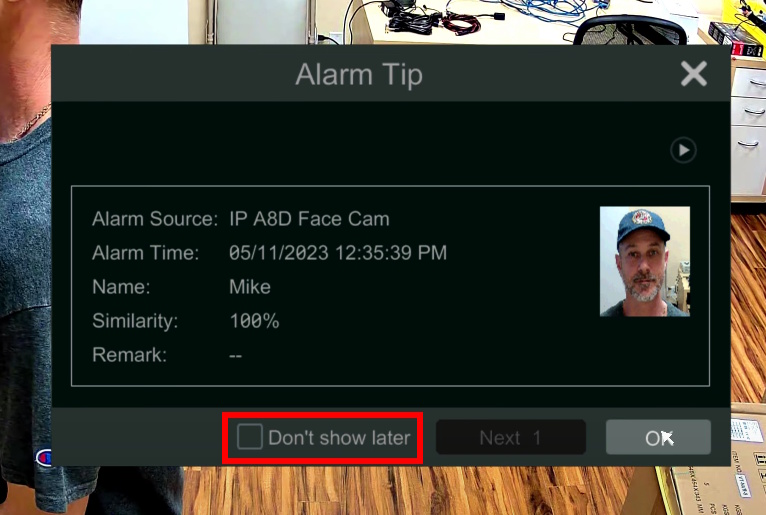Click the Remark label

point(129,355)
